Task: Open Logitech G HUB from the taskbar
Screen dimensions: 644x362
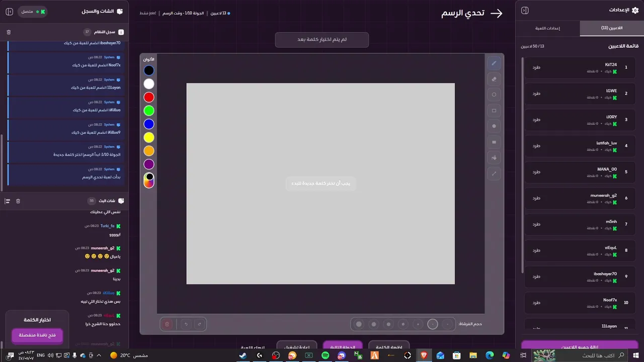Action: [259, 355]
